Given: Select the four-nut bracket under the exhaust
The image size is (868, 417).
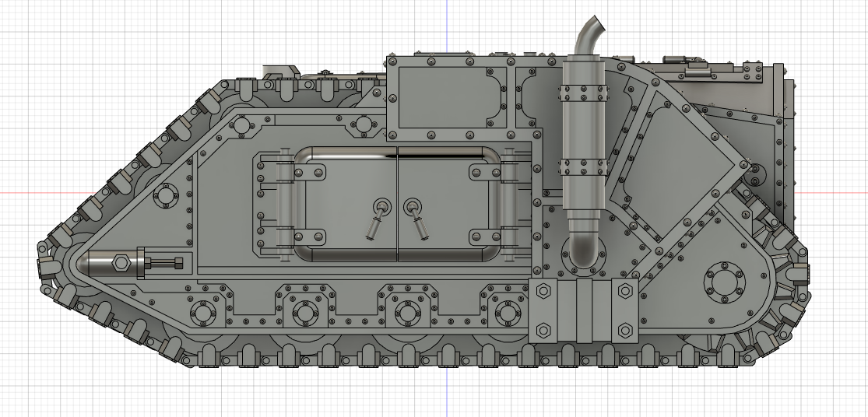Looking at the screenshot, I should click(584, 311).
